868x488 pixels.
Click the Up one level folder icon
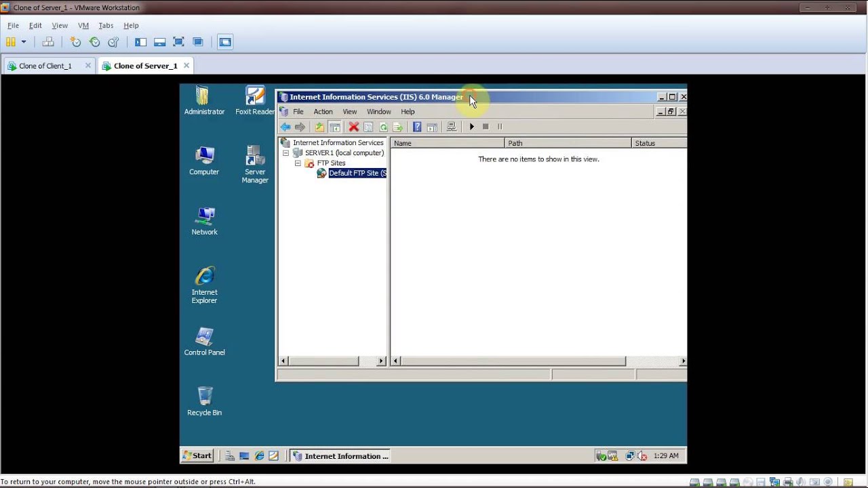click(319, 127)
